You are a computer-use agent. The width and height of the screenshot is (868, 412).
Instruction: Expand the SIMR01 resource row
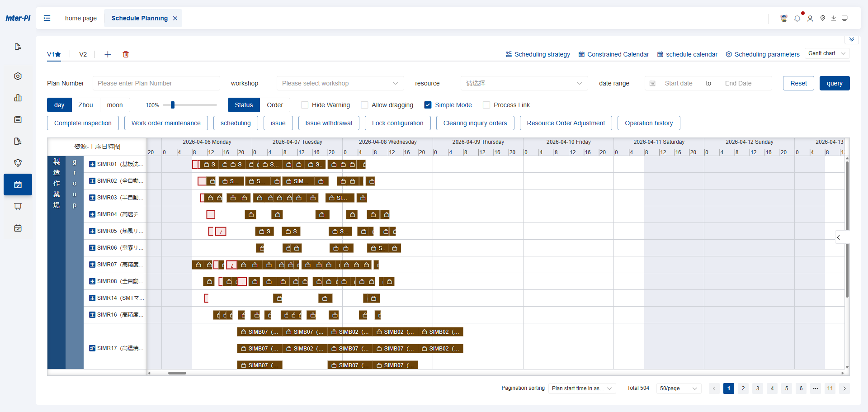pyautogui.click(x=92, y=164)
